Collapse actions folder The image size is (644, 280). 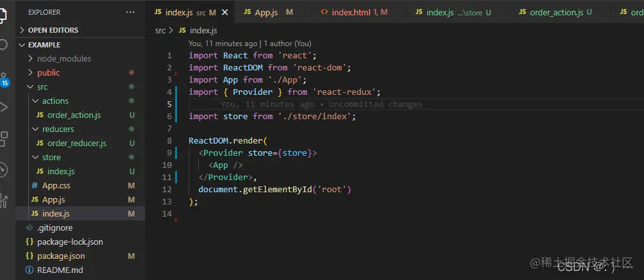pyautogui.click(x=55, y=101)
